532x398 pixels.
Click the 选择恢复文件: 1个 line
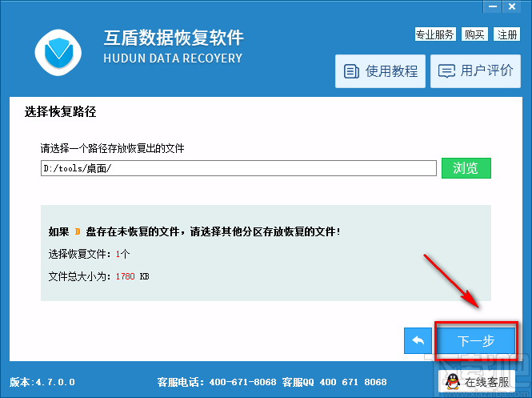tap(89, 254)
